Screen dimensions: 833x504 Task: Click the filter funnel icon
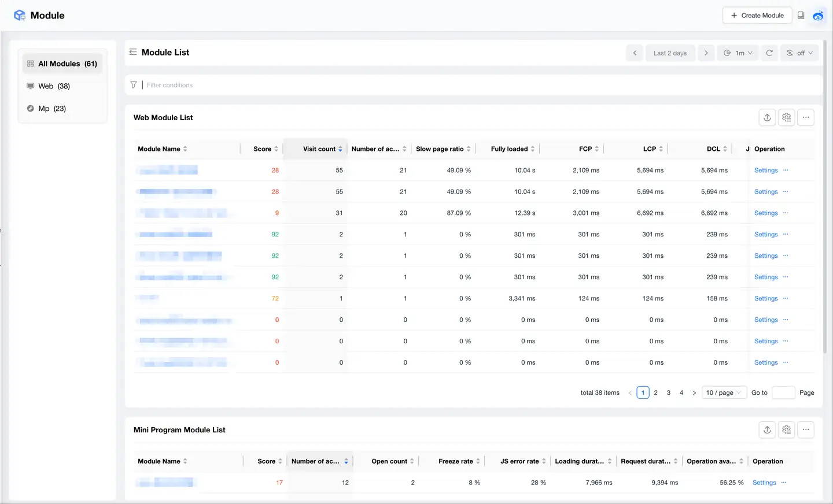(134, 84)
